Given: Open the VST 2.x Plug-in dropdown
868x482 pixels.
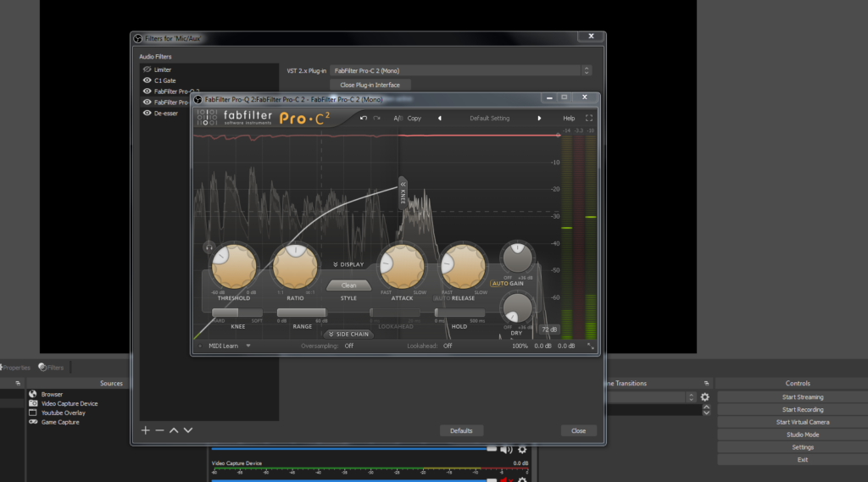Looking at the screenshot, I should point(460,71).
